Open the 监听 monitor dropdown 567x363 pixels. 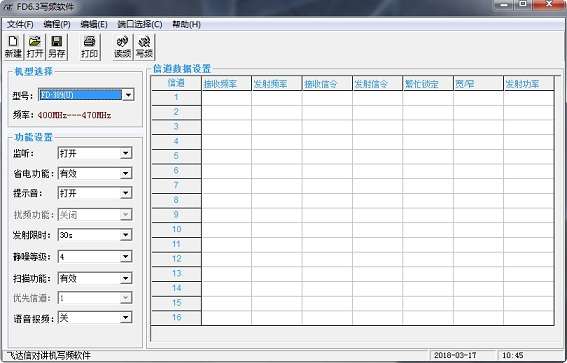click(x=125, y=153)
